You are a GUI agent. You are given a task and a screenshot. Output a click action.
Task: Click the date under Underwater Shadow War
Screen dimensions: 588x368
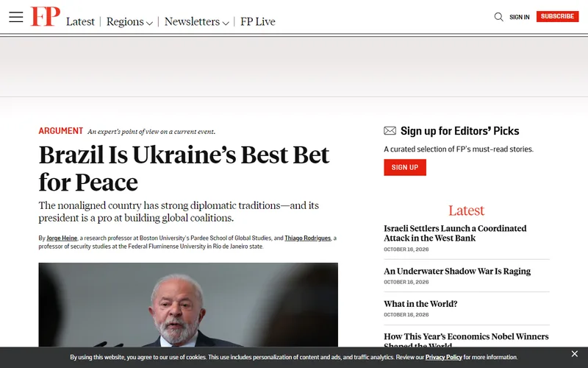(x=406, y=282)
